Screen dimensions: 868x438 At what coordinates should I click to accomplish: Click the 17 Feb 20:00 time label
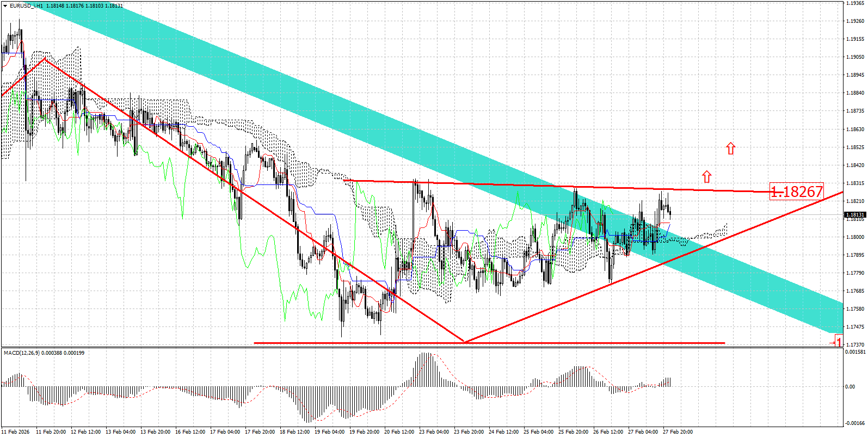pos(260,432)
